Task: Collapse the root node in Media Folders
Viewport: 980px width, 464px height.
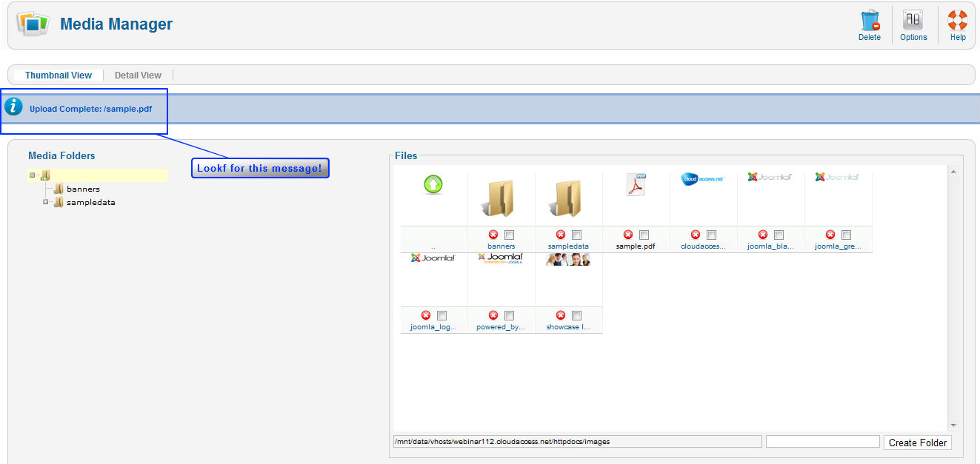Action: 33,175
